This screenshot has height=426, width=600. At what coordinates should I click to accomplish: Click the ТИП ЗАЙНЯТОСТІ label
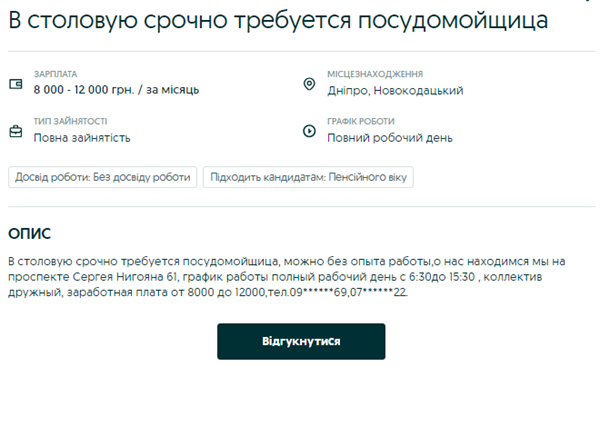point(70,122)
